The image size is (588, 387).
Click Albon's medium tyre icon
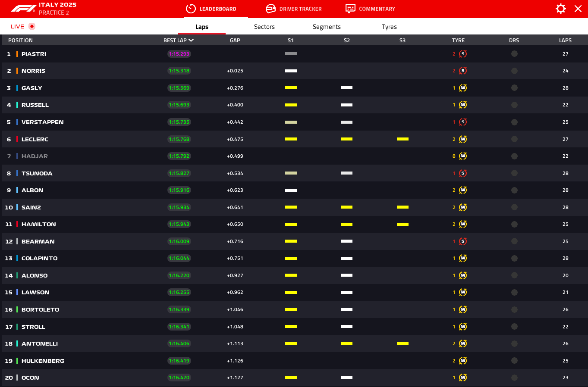[x=463, y=190]
